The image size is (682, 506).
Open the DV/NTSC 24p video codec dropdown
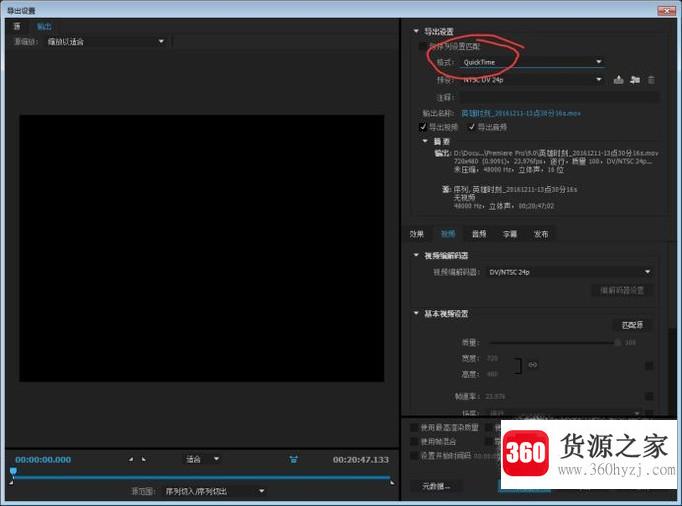(x=569, y=272)
